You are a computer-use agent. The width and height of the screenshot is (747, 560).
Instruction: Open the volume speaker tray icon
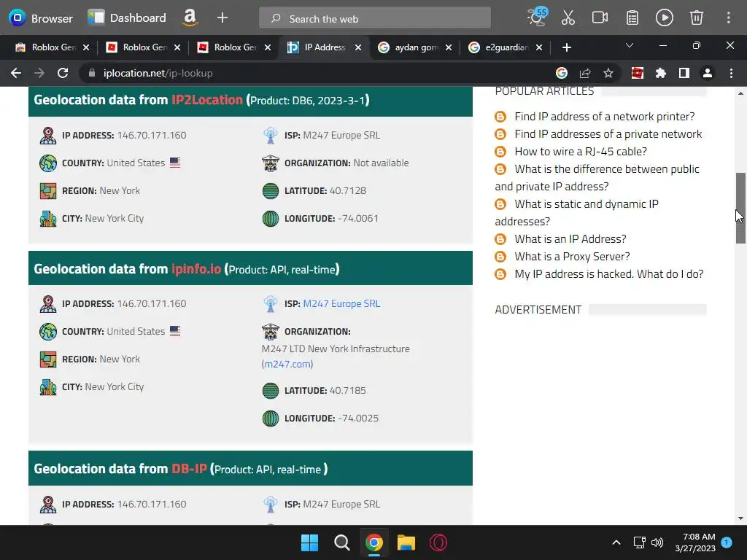pos(657,542)
